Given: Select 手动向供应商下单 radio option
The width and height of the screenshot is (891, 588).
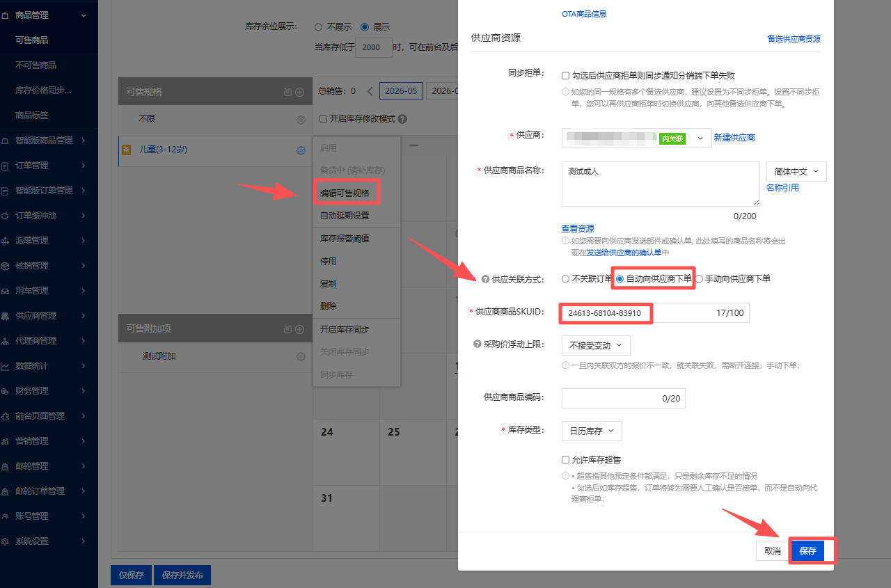Looking at the screenshot, I should coord(699,279).
